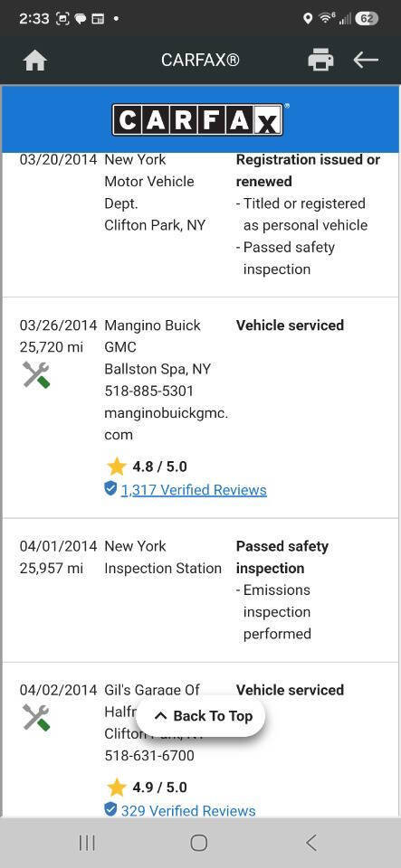Tap the Android back navigation button
This screenshot has width=401, height=868.
click(311, 843)
